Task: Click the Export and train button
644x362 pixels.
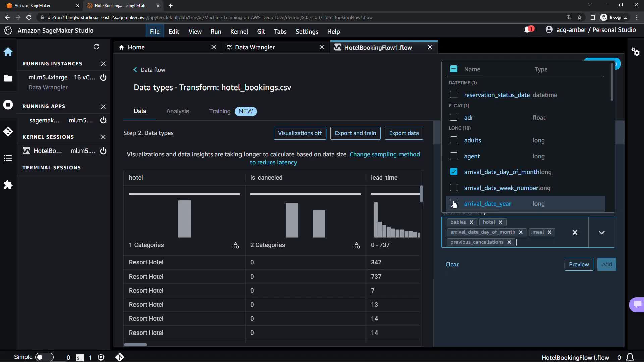Action: (355, 133)
